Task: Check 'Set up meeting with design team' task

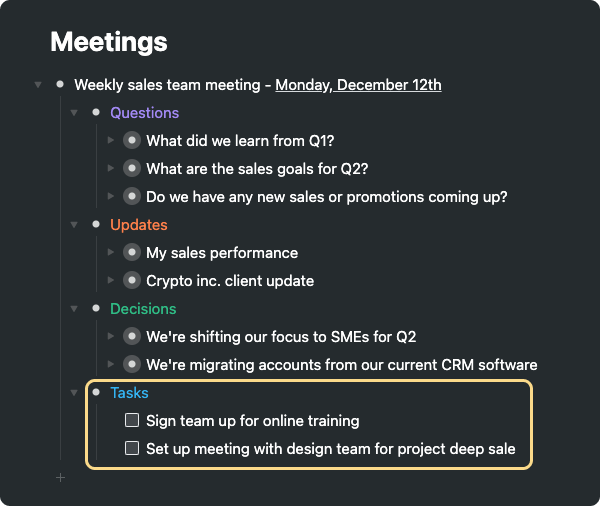Action: [x=132, y=449]
